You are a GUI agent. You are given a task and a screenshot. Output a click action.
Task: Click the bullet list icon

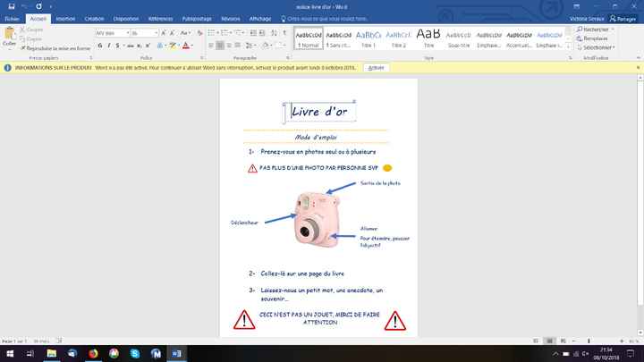(211, 33)
